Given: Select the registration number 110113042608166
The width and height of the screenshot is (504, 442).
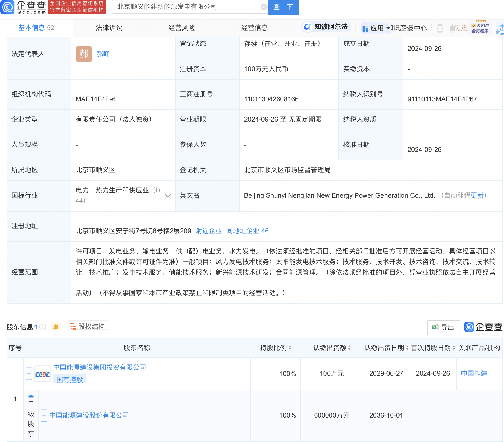Looking at the screenshot, I should coord(271,99).
